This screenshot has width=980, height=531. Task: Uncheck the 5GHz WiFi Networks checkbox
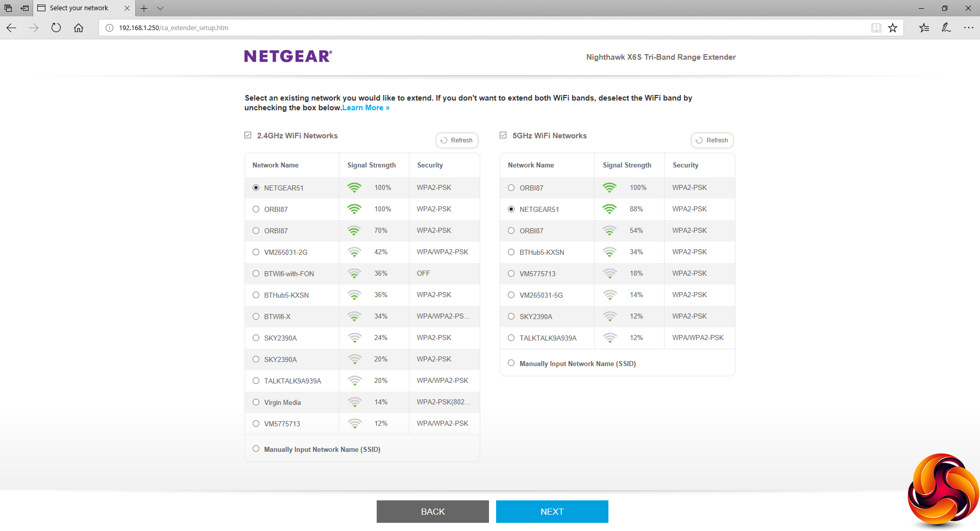coord(503,135)
